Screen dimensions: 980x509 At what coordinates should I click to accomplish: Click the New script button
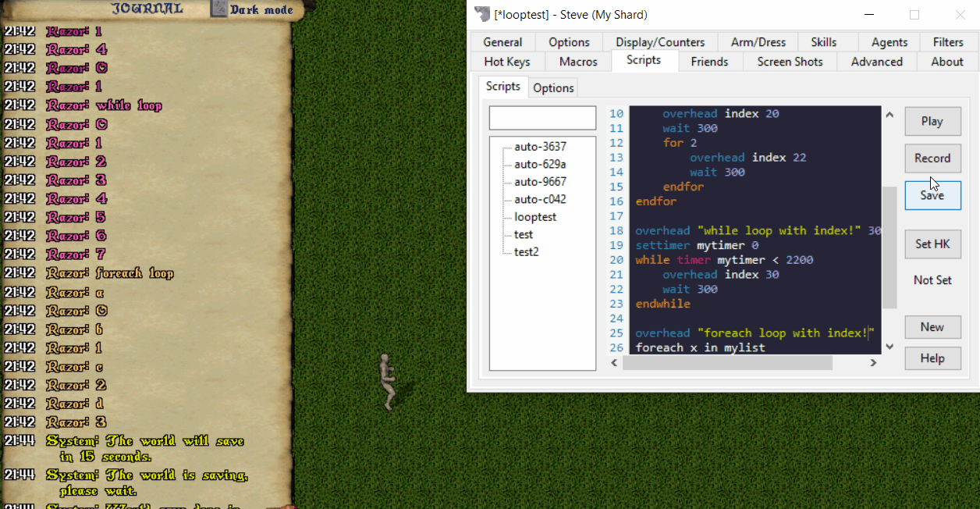[932, 327]
